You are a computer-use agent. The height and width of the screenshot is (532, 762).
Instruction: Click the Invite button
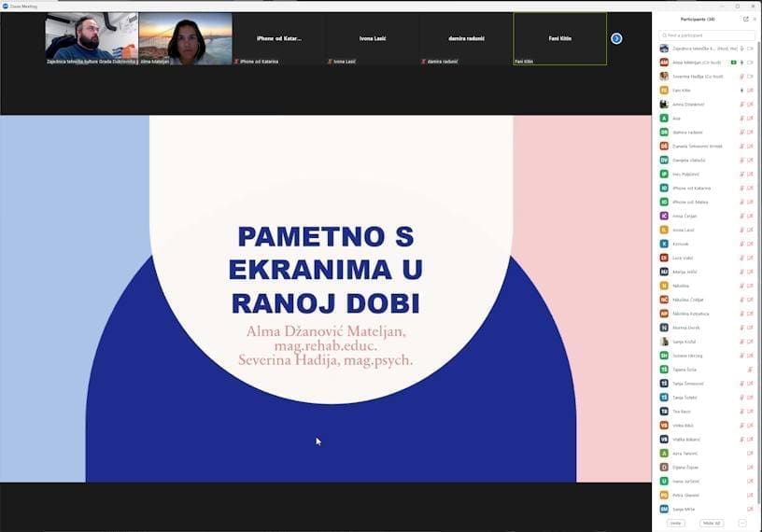(x=676, y=523)
